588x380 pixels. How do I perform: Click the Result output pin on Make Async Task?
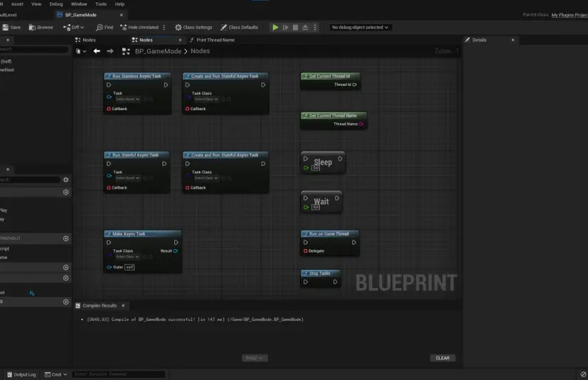tap(176, 250)
